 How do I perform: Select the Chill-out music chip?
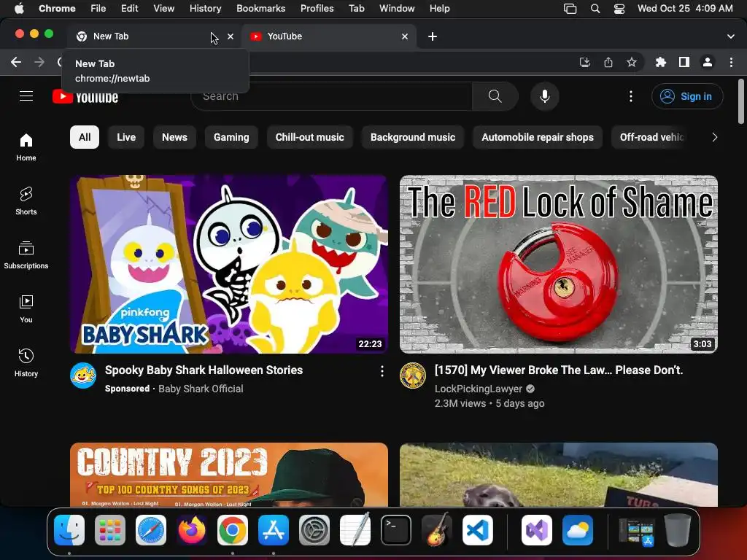tap(309, 137)
